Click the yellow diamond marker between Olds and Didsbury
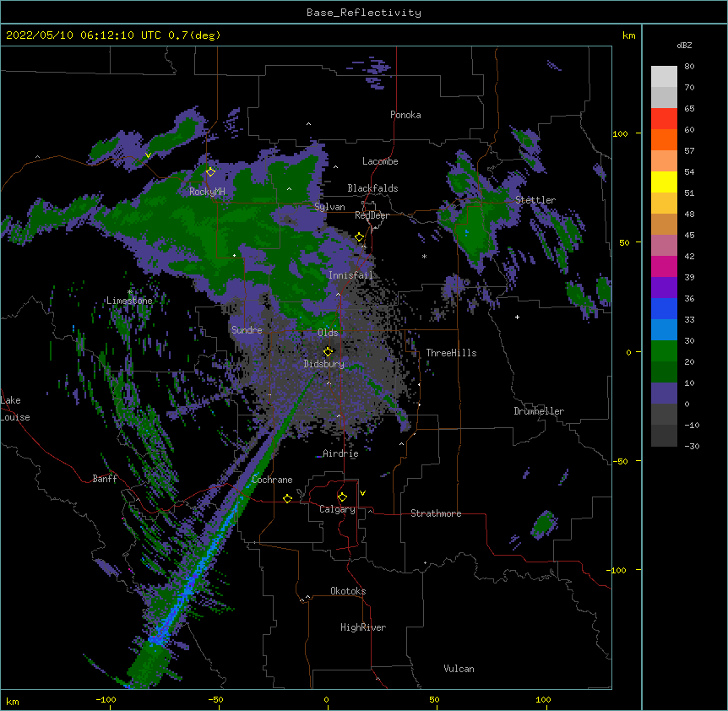 pos(328,351)
